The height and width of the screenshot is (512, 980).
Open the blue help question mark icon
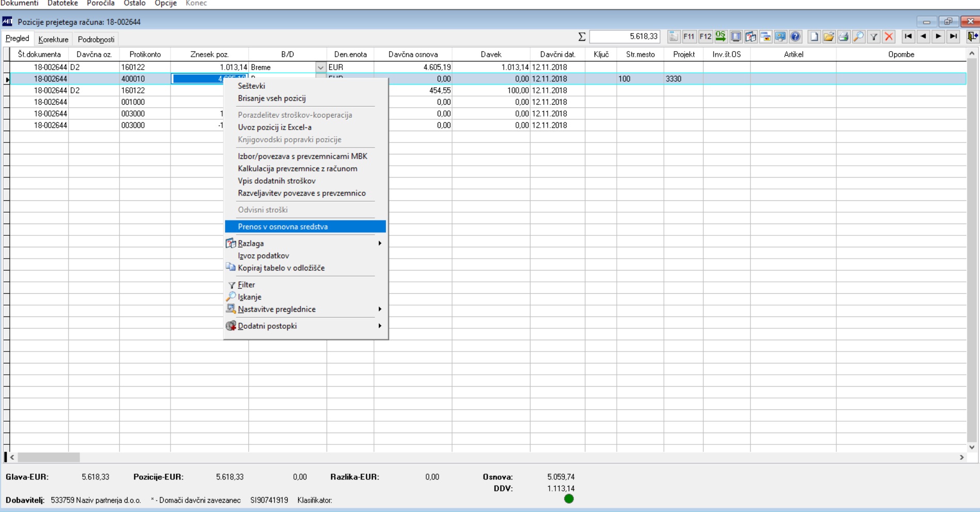coord(796,37)
